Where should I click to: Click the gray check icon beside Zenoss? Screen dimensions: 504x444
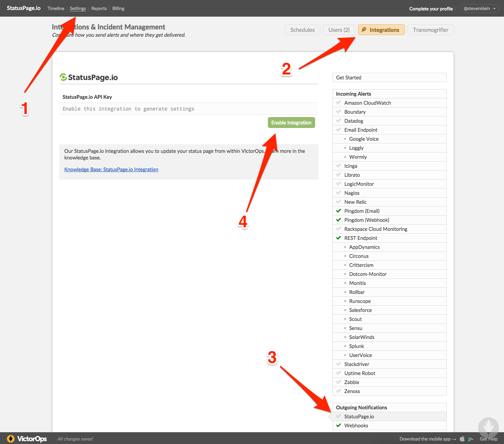tap(339, 391)
